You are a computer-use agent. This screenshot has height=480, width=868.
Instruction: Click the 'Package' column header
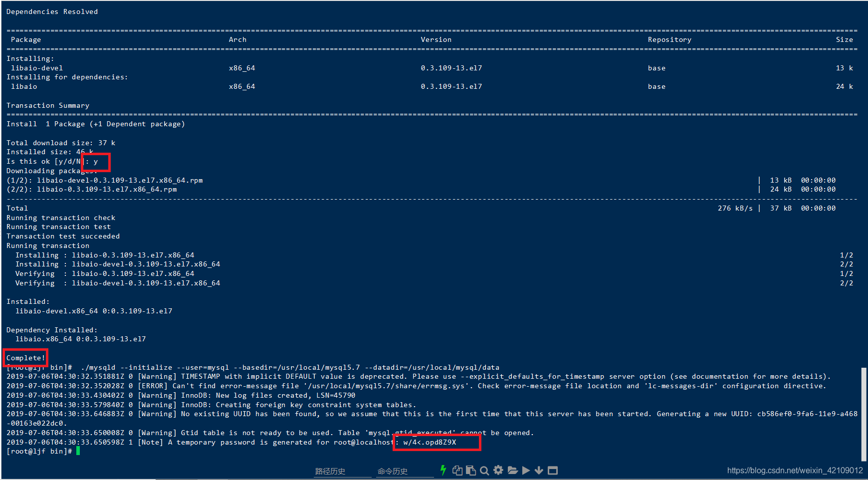pyautogui.click(x=26, y=39)
